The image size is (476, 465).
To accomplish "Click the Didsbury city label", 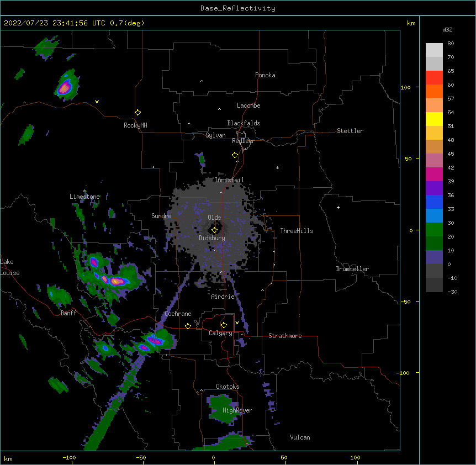I will [212, 238].
